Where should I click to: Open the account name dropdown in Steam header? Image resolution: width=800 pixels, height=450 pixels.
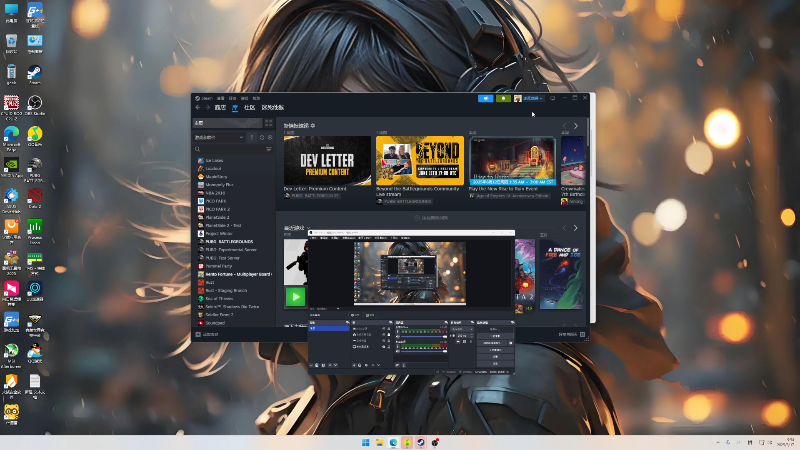tap(533, 98)
